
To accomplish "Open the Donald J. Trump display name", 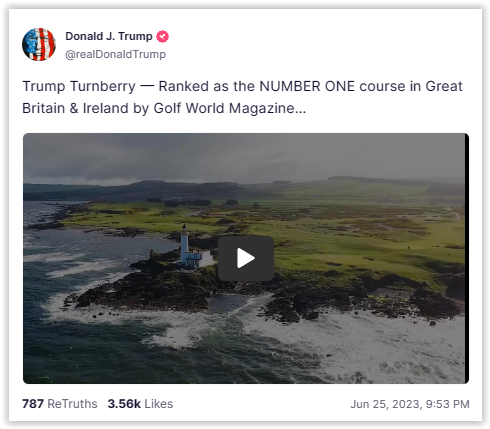I will click(x=109, y=36).
